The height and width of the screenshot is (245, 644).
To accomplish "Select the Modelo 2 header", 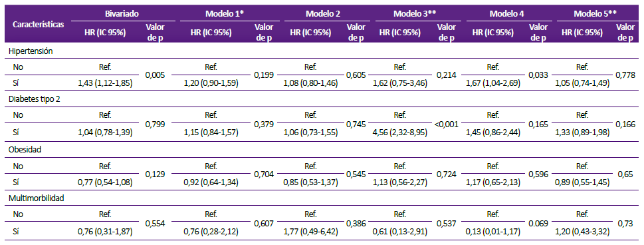I will click(x=323, y=13).
